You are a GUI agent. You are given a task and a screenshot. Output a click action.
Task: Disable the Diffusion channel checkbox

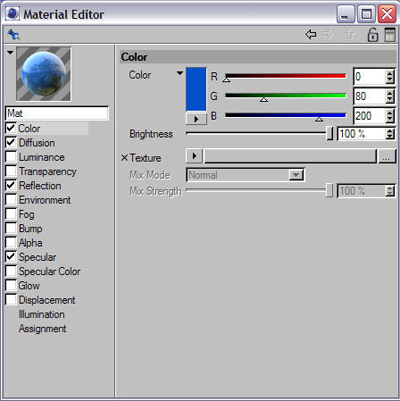click(x=11, y=142)
